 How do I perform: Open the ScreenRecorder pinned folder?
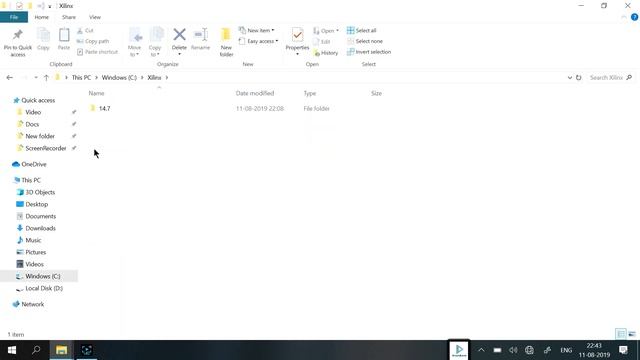(x=46, y=148)
